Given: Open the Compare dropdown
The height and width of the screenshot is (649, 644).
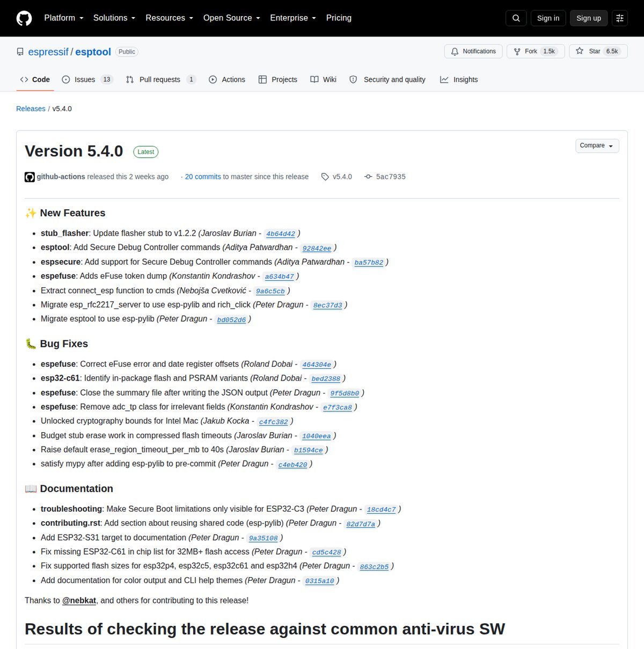Looking at the screenshot, I should [597, 146].
